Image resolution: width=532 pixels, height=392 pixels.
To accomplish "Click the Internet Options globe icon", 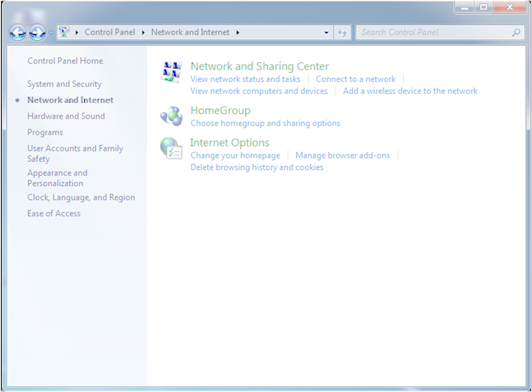I will pos(172,148).
